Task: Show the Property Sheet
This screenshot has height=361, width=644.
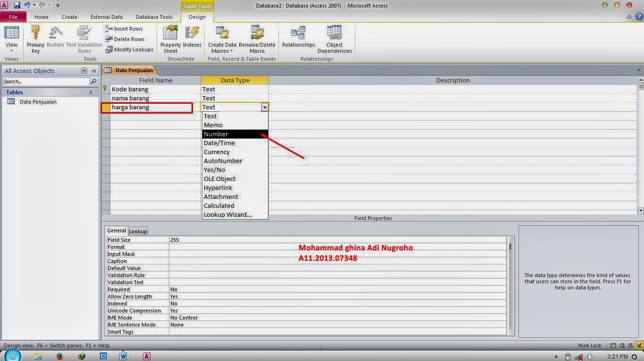Action: [x=170, y=40]
